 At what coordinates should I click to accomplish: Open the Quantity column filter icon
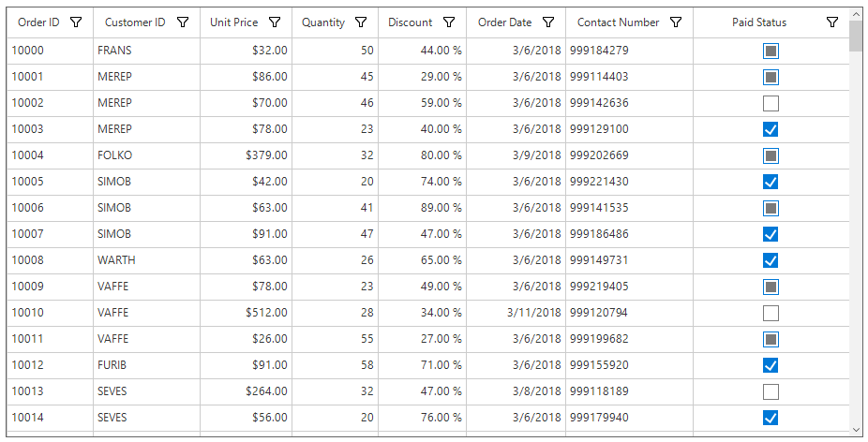coord(361,22)
